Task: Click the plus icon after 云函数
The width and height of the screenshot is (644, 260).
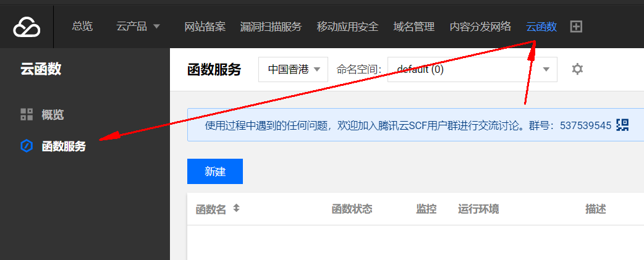Action: click(x=576, y=27)
